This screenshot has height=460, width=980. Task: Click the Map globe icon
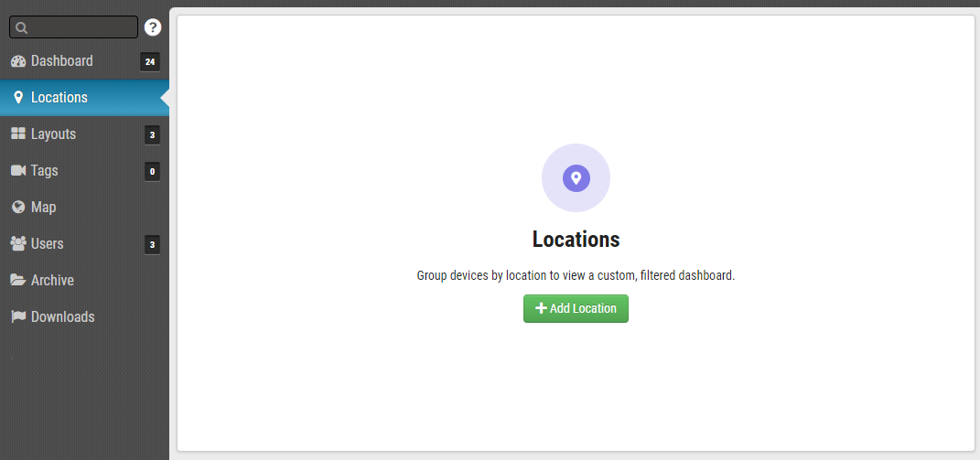(x=18, y=208)
